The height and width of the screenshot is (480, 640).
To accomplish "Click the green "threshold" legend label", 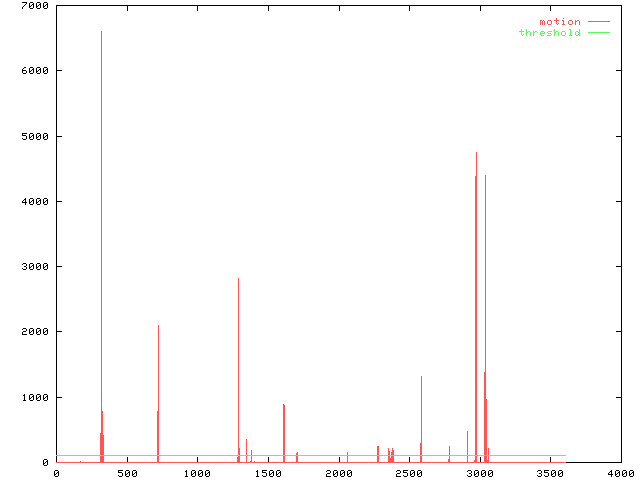I will coord(549,33).
